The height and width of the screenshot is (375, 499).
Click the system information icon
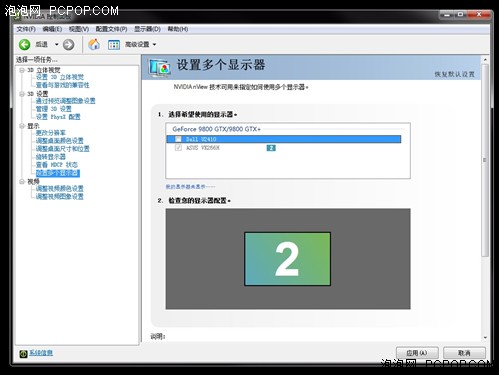23,354
